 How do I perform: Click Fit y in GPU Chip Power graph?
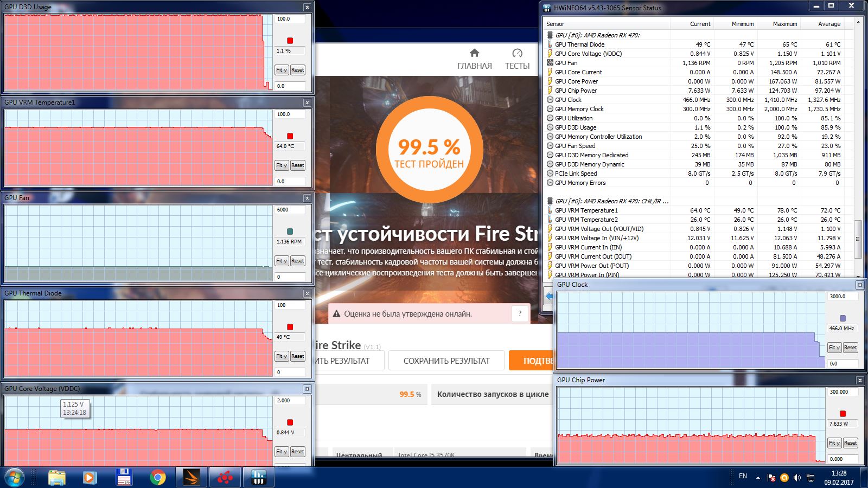(834, 443)
